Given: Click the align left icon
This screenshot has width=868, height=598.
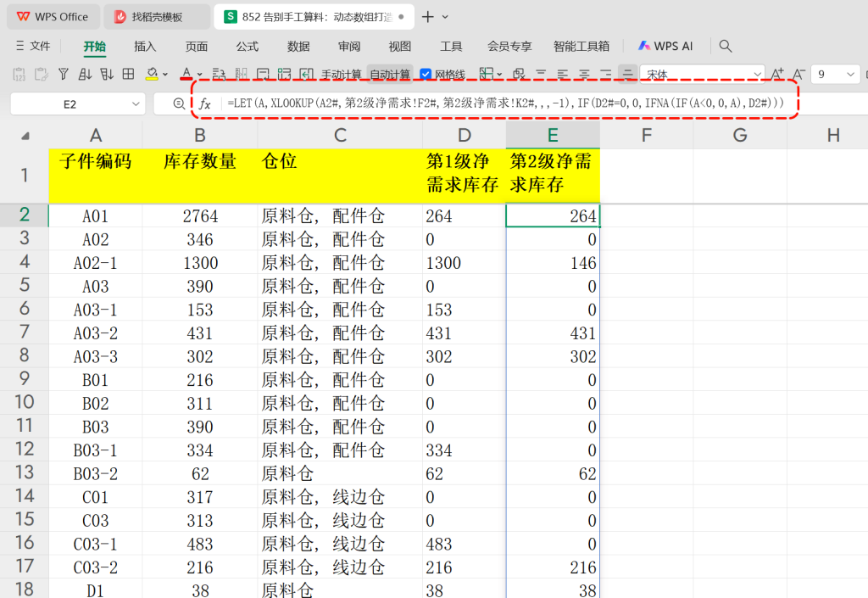Looking at the screenshot, I should [x=563, y=74].
